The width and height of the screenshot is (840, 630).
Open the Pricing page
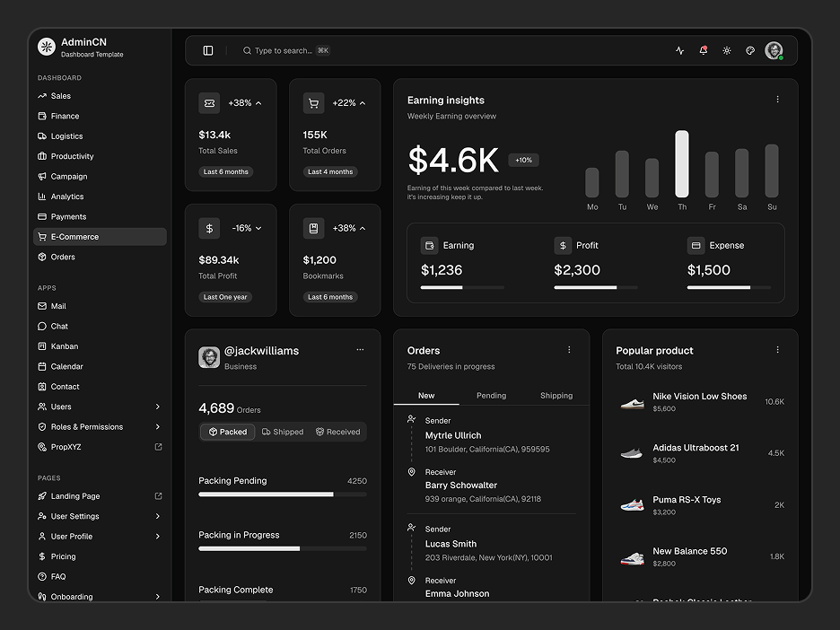100,556
